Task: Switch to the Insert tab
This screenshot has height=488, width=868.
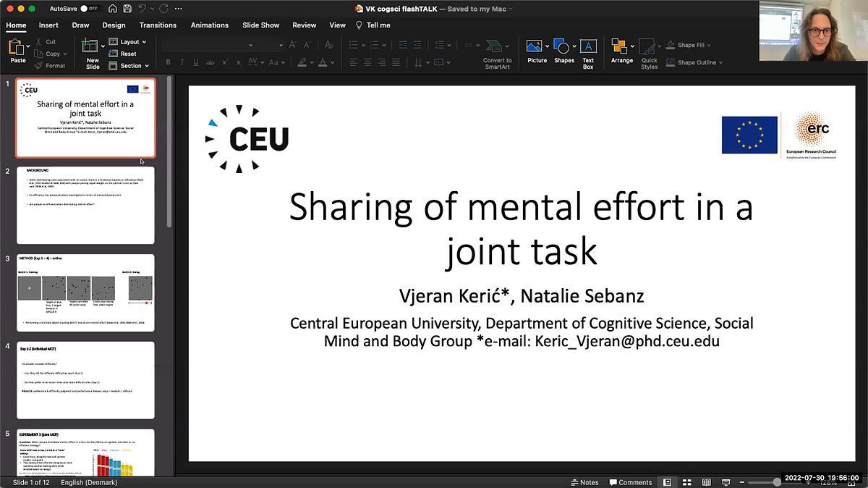Action: (x=48, y=25)
